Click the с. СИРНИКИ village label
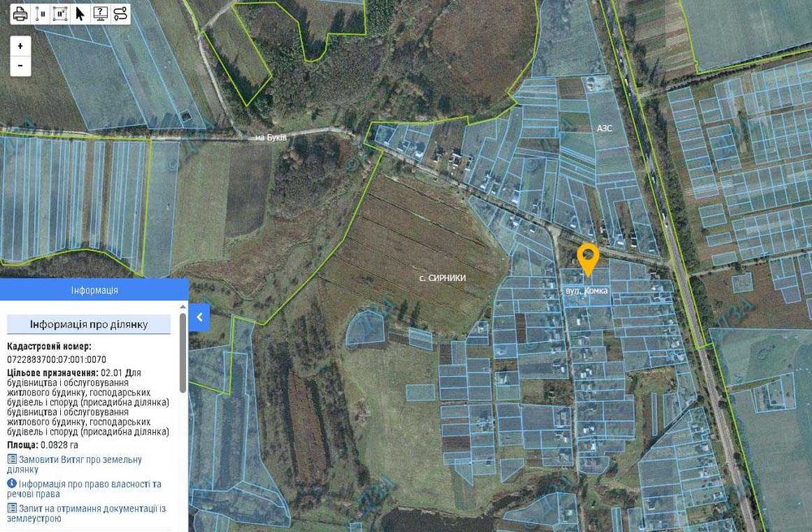The image size is (812, 532). click(443, 278)
